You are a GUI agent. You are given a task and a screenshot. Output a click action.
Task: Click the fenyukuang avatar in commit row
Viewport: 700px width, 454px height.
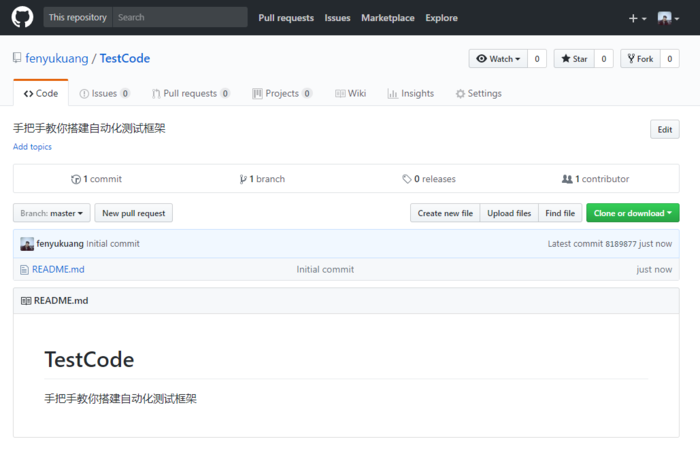click(x=27, y=244)
